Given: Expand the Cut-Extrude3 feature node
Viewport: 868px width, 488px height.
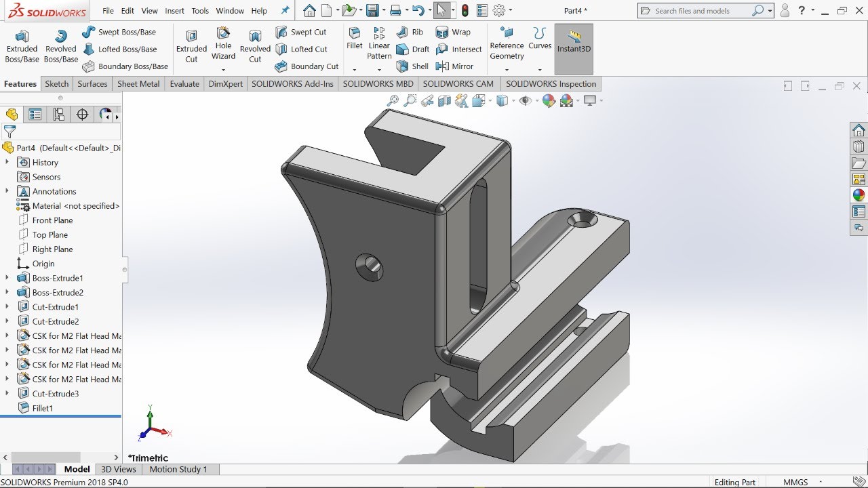Looking at the screenshot, I should [x=7, y=394].
